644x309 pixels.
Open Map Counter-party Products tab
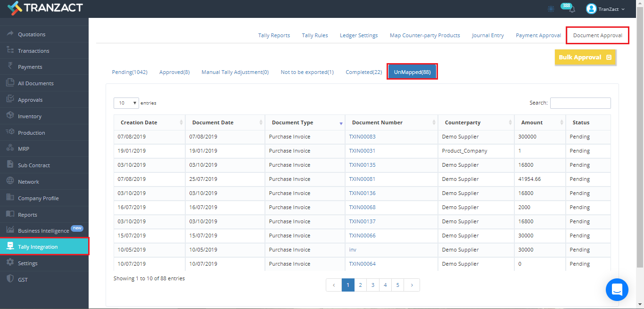[425, 35]
